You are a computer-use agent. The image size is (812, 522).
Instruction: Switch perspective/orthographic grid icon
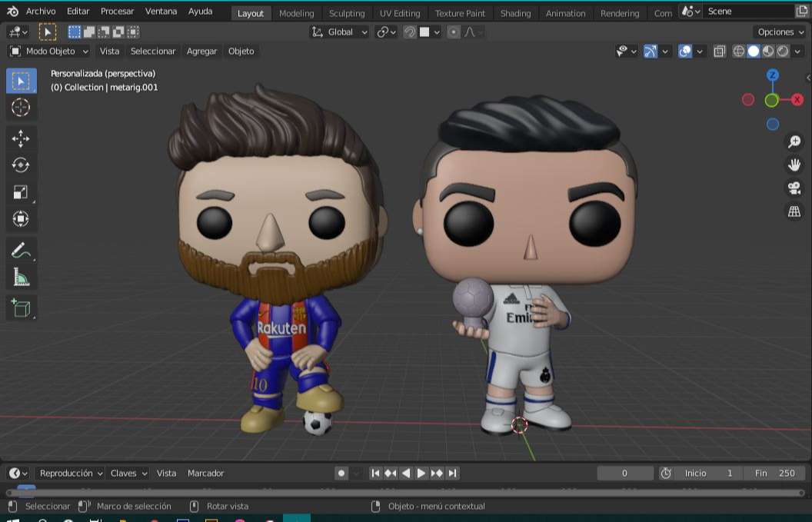[794, 211]
